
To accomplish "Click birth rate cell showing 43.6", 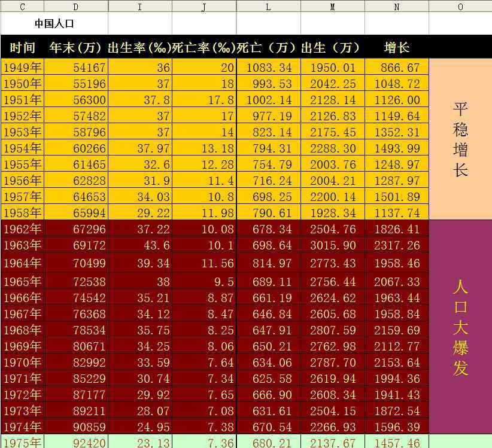I will tap(140, 245).
